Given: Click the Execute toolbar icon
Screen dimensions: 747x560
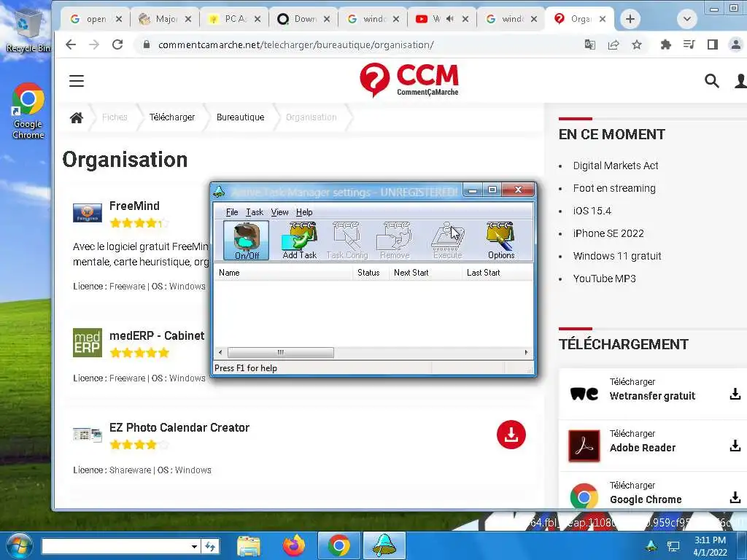Looking at the screenshot, I should [x=447, y=241].
